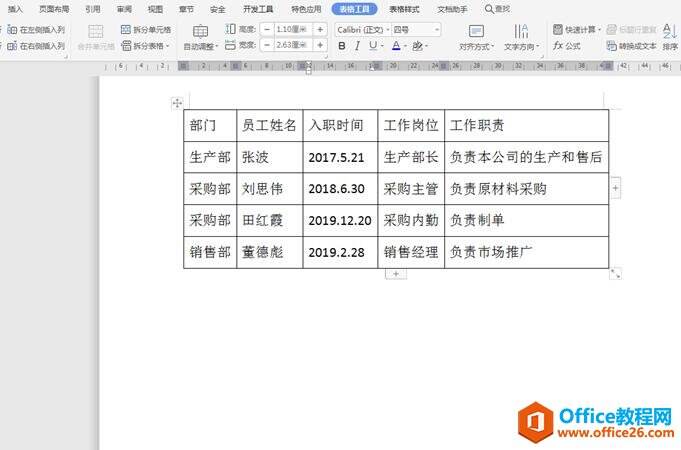Click the cell containing 董德彪
This screenshot has width=681, height=450.
[270, 252]
